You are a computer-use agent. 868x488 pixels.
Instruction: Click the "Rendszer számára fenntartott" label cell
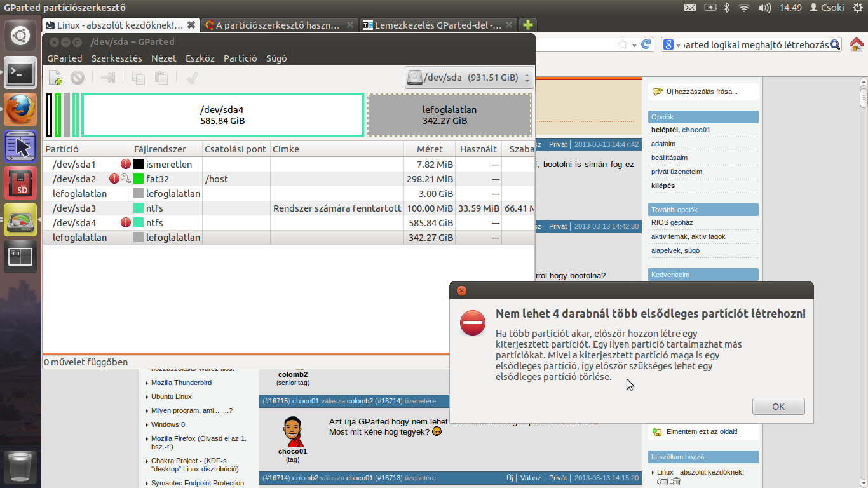point(337,208)
